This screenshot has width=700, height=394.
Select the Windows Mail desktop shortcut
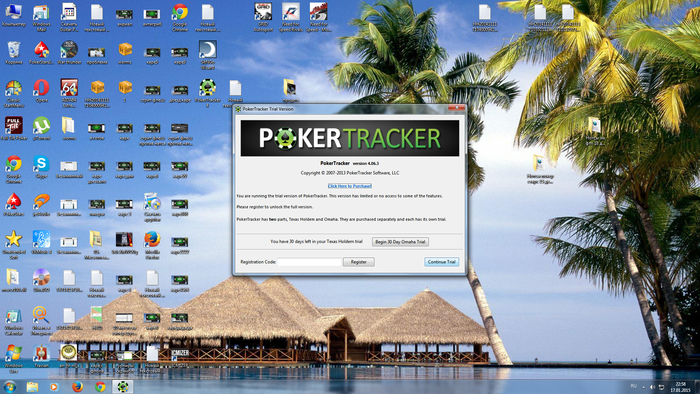click(x=41, y=18)
